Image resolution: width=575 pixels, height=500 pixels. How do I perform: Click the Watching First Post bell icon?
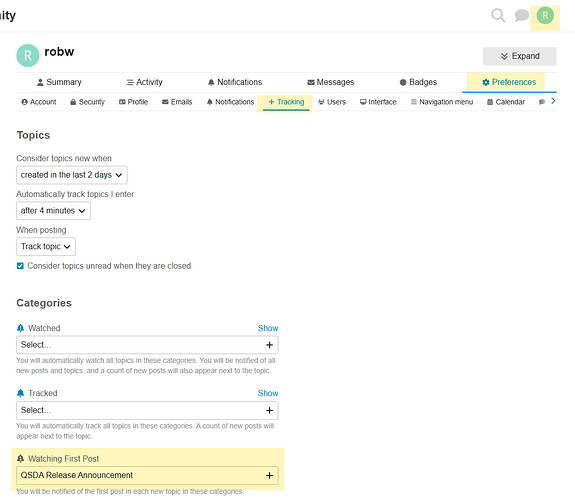[x=20, y=459]
